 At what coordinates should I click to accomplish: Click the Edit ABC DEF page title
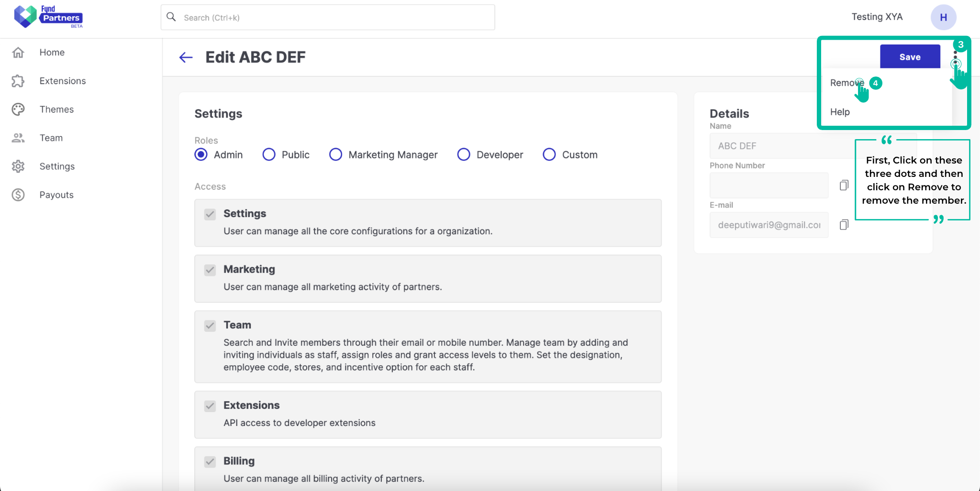click(x=256, y=57)
